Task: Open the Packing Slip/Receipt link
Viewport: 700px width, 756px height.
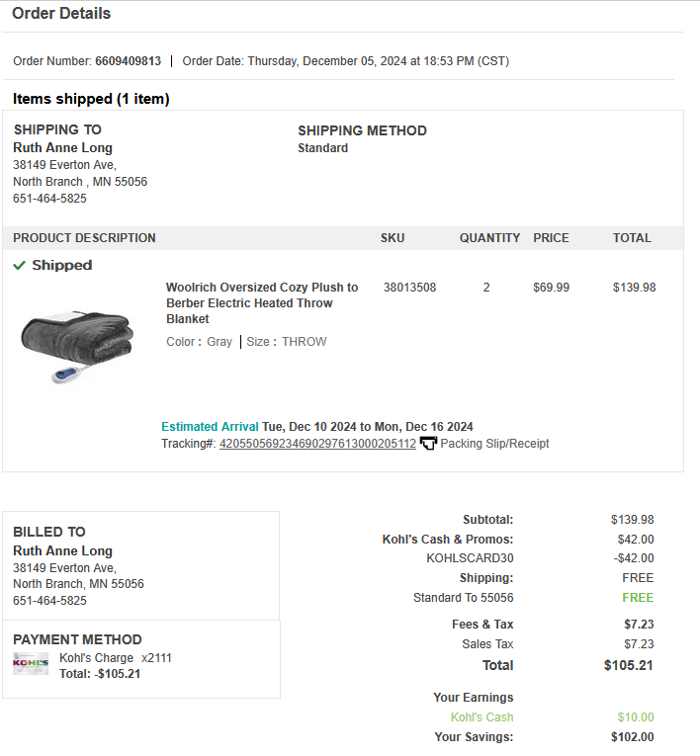Action: (x=494, y=444)
